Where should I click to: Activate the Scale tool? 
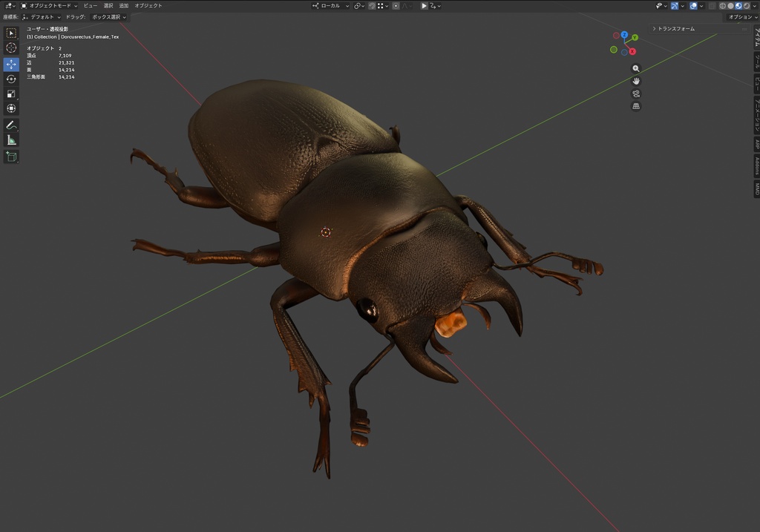point(11,94)
